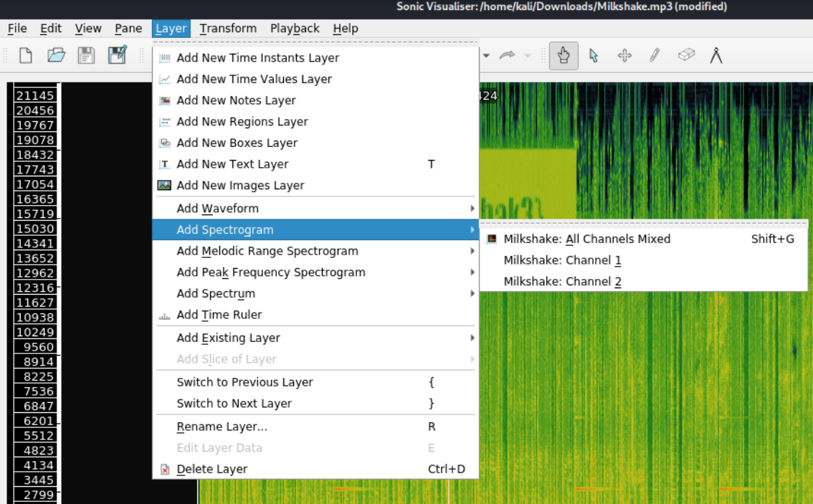Open the Transform menu
The width and height of the screenshot is (813, 504).
[228, 29]
